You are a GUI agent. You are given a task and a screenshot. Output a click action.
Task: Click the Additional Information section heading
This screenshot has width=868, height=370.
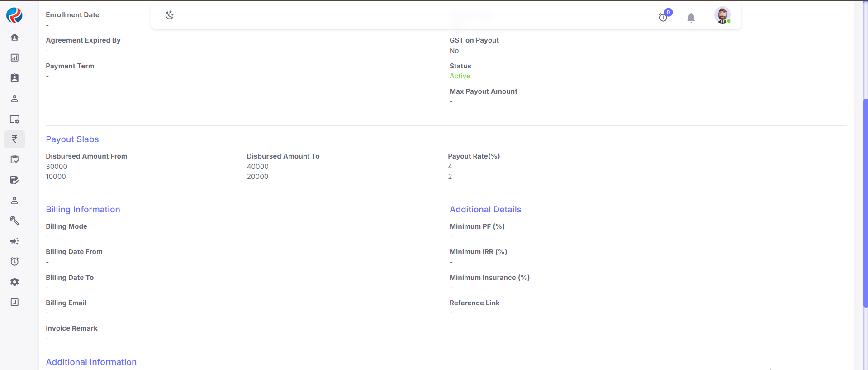tap(91, 362)
